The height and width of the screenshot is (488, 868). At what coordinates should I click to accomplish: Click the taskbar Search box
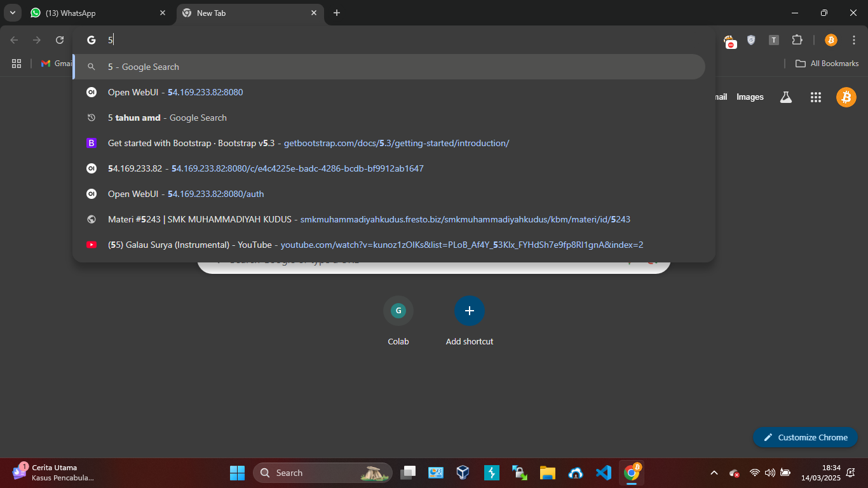(x=323, y=473)
